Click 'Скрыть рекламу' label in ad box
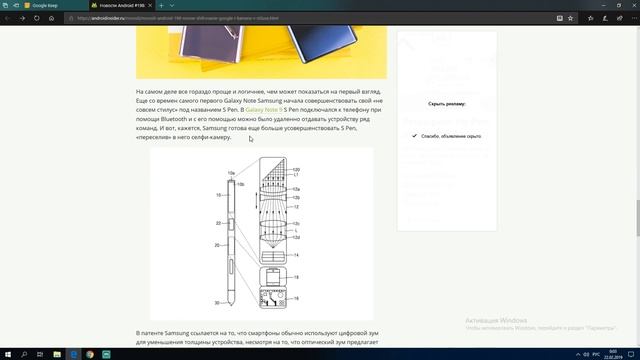Viewport: 640px width, 360px height. 447,104
